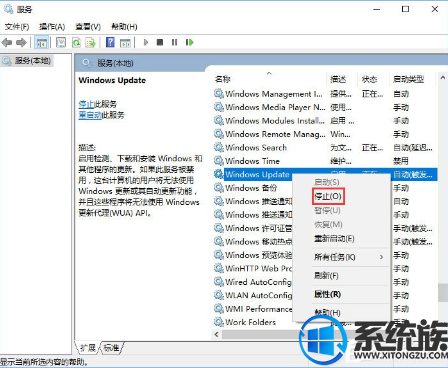
Task: Sort by the 描述 column header
Action: [x=338, y=79]
